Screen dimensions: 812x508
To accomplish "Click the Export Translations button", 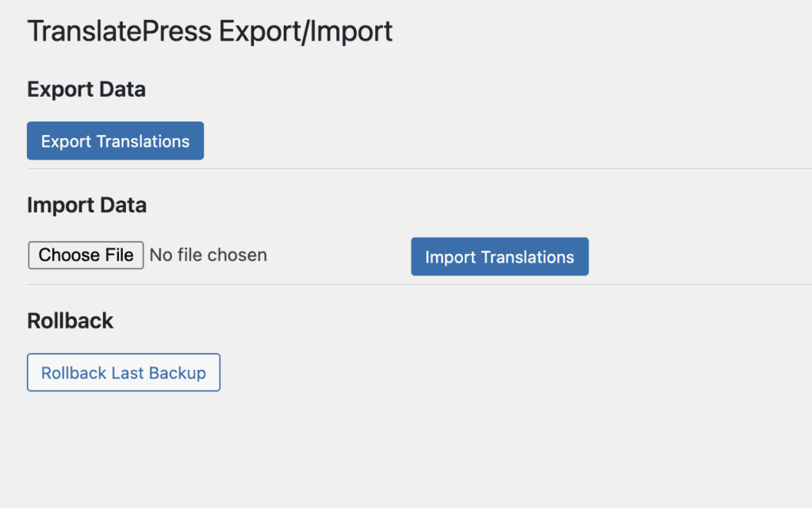I will tap(115, 141).
